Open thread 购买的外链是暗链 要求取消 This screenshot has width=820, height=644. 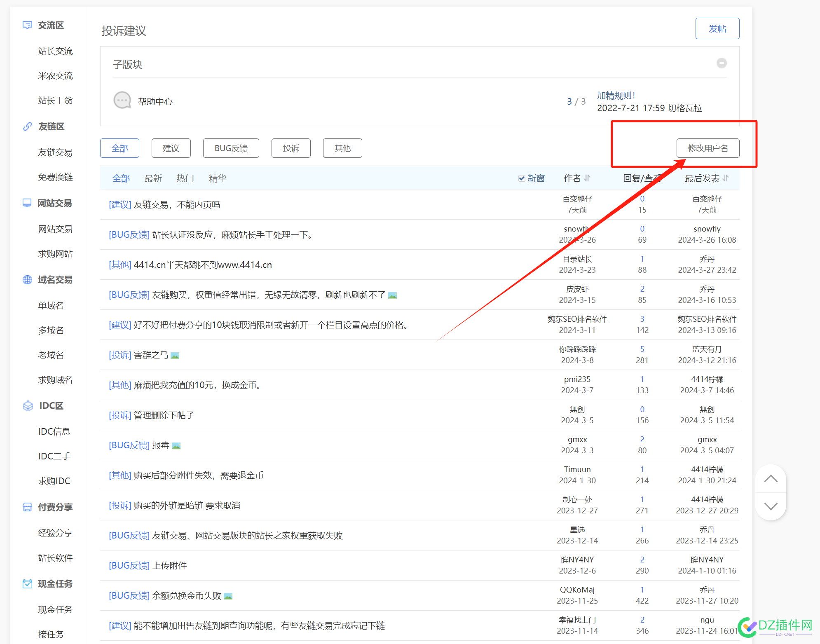click(187, 506)
